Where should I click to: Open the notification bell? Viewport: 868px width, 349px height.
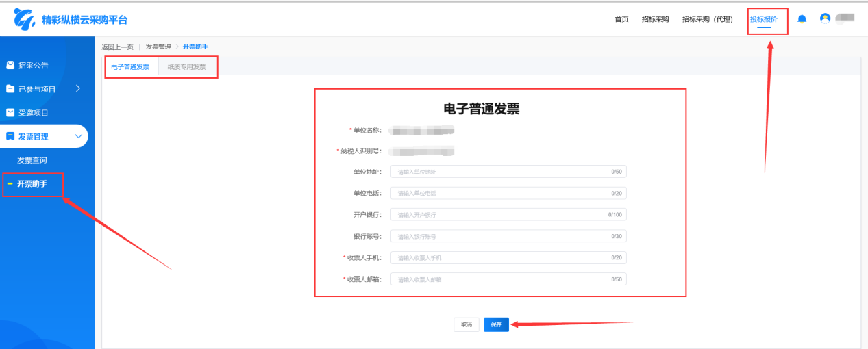point(802,19)
